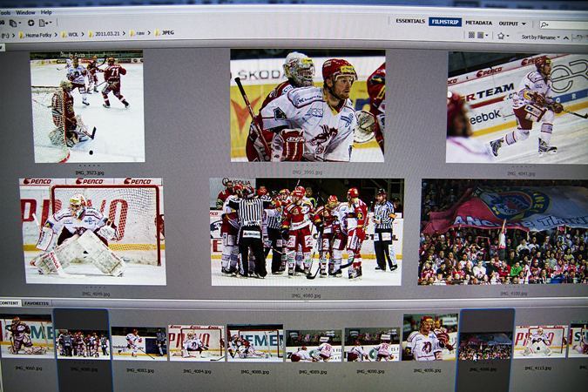Click the JPEG folder breadcrumb
588x392 pixels.
tap(165, 32)
